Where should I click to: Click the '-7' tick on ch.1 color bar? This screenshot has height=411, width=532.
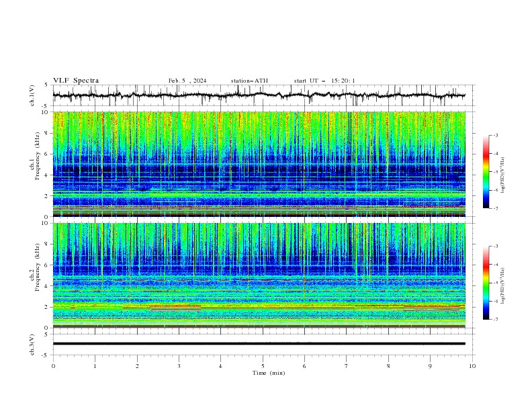pos(495,208)
